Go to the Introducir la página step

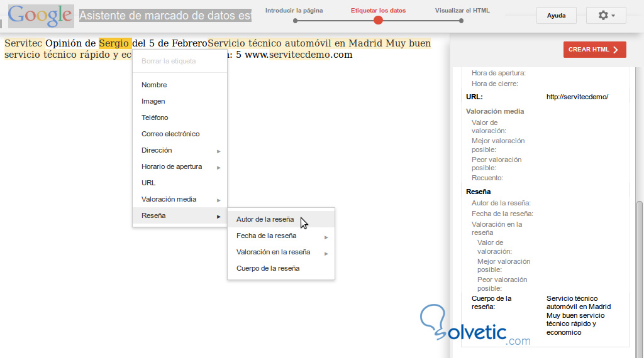[x=294, y=11]
